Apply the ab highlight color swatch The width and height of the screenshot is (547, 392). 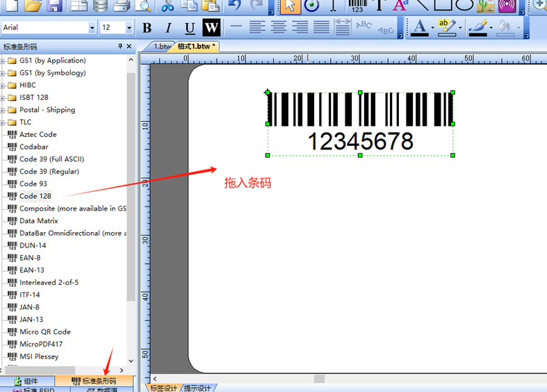[x=447, y=28]
